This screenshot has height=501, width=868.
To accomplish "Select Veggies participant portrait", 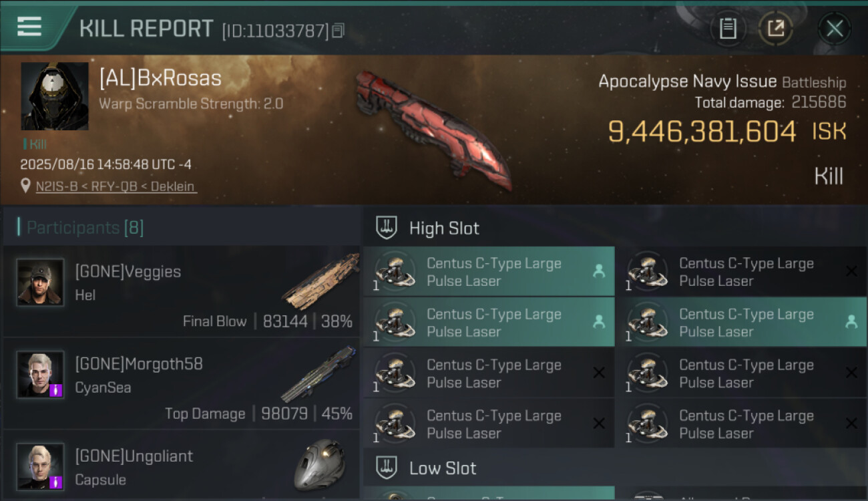I will tap(40, 283).
